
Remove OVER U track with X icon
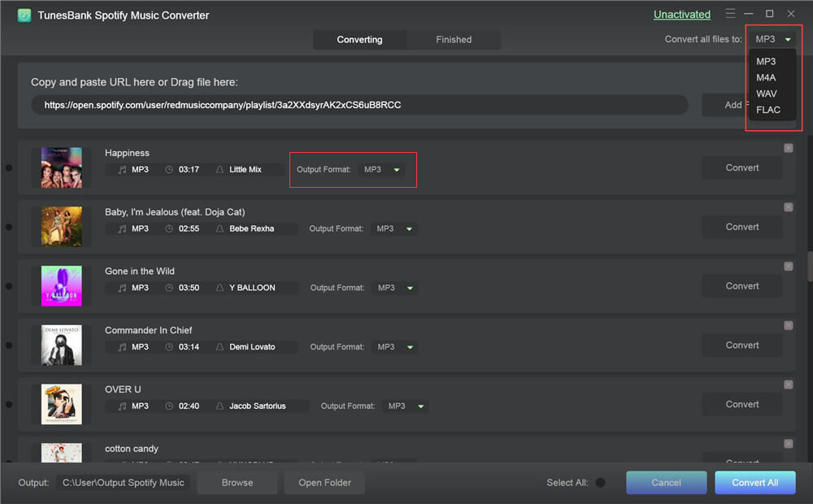pyautogui.click(x=788, y=385)
